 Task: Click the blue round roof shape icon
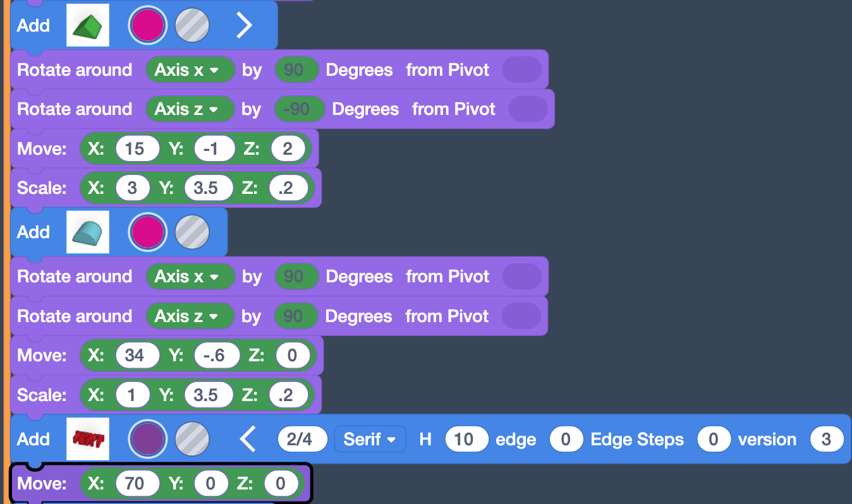[x=88, y=232]
